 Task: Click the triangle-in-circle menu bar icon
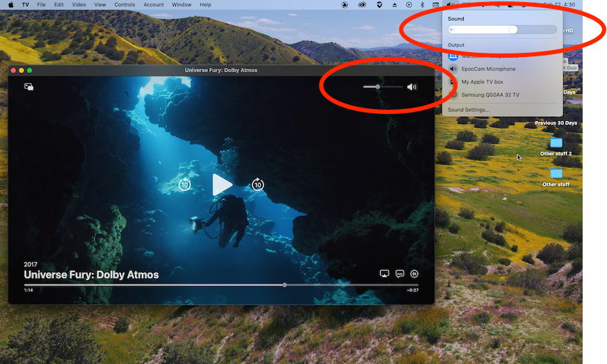click(345, 5)
